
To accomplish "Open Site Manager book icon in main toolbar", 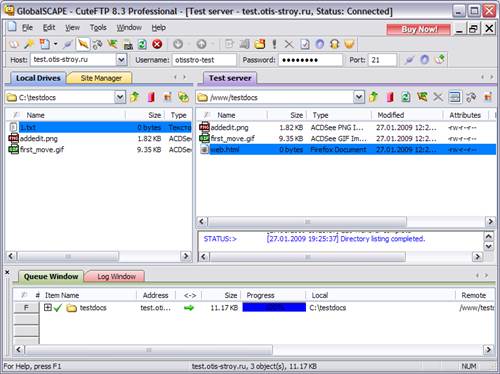I will (x=13, y=44).
